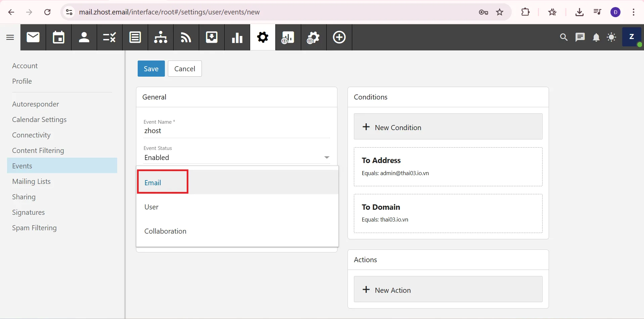
Task: Open the Notes icon in toolbar
Action: tap(135, 37)
